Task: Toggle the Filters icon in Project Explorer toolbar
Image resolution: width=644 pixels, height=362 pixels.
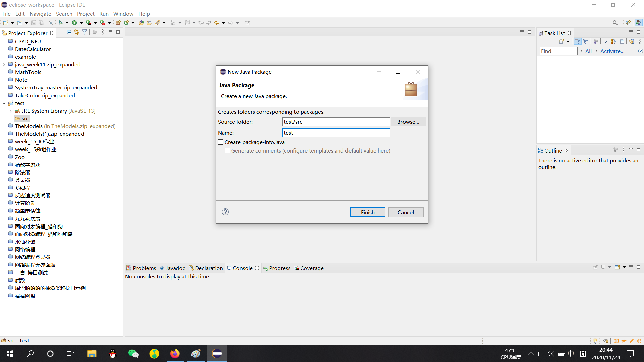Action: (x=84, y=32)
